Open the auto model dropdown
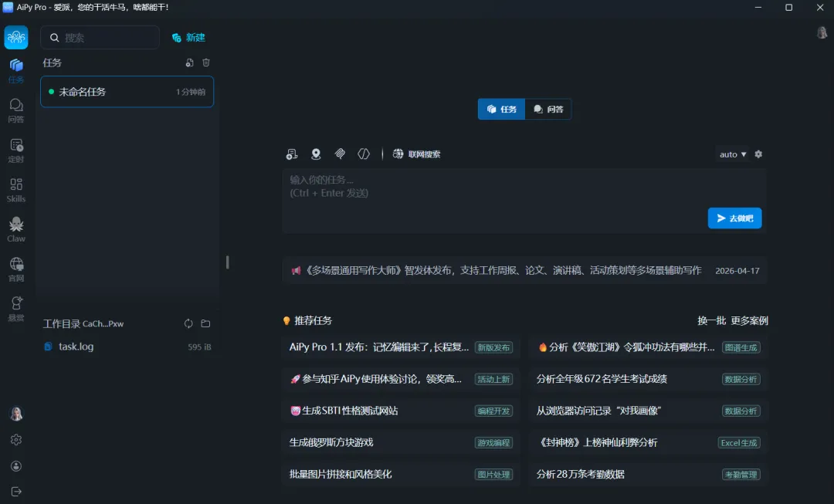The image size is (834, 504). point(732,154)
